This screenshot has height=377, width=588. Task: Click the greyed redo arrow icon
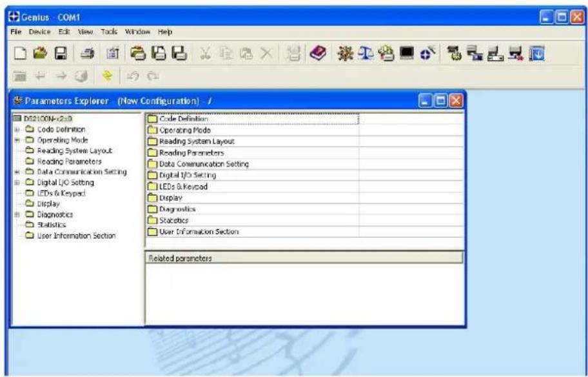coord(152,77)
